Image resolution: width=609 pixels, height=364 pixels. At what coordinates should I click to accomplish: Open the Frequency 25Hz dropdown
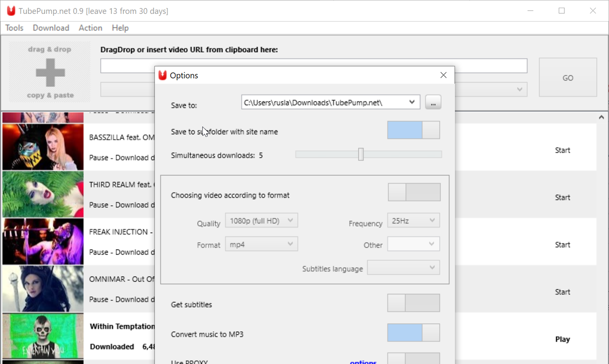(413, 220)
